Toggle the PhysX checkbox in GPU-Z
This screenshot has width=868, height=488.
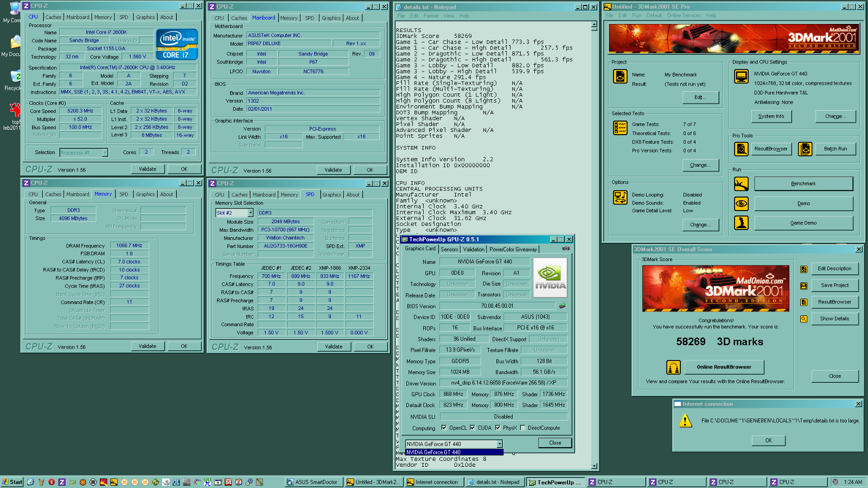(x=497, y=428)
